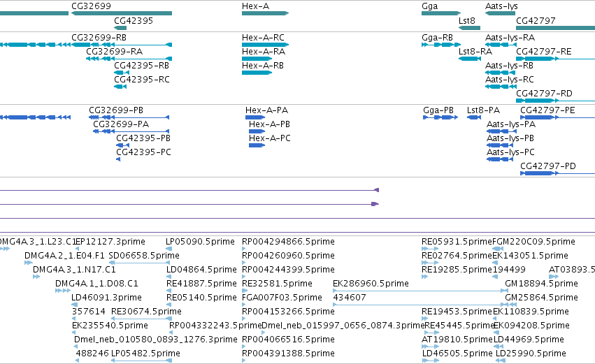This screenshot has width=595, height=364.
Task: Select the CG42395-PC protein label
Action: [144, 152]
